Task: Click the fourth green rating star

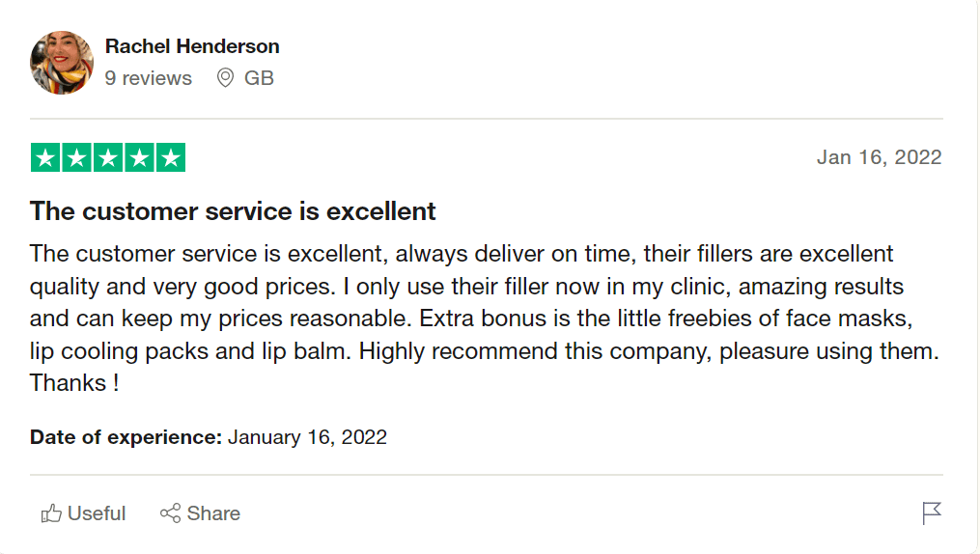Action: [139, 157]
